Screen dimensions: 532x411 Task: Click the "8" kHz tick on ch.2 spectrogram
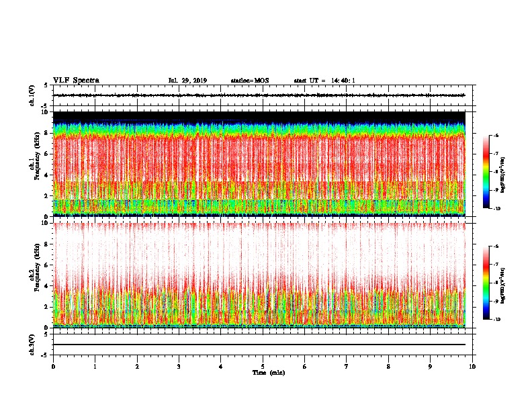47,244
